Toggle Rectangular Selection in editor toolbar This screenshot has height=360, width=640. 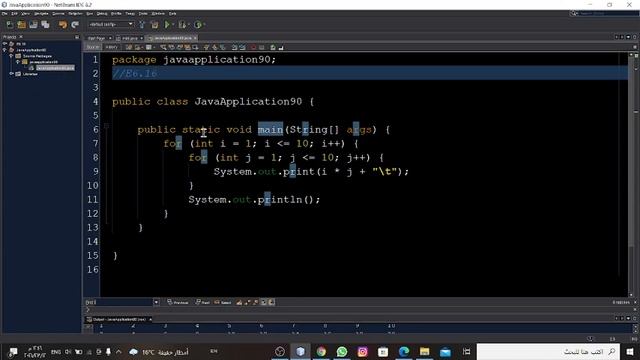pyautogui.click(x=195, y=48)
